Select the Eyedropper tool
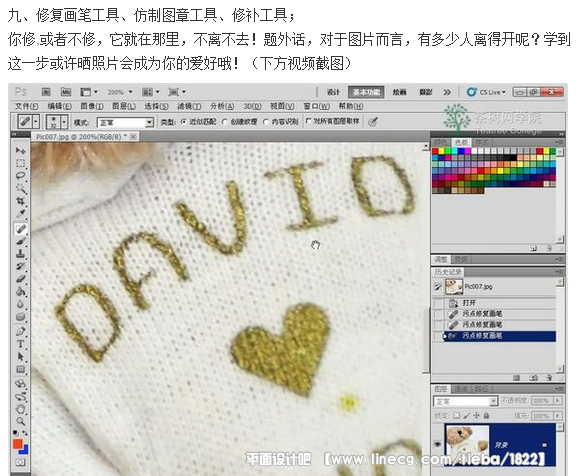The height and width of the screenshot is (476, 579). pyautogui.click(x=20, y=213)
